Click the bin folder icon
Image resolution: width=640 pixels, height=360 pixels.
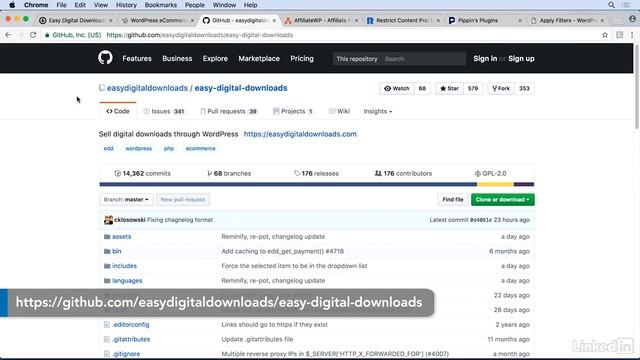[x=107, y=251]
